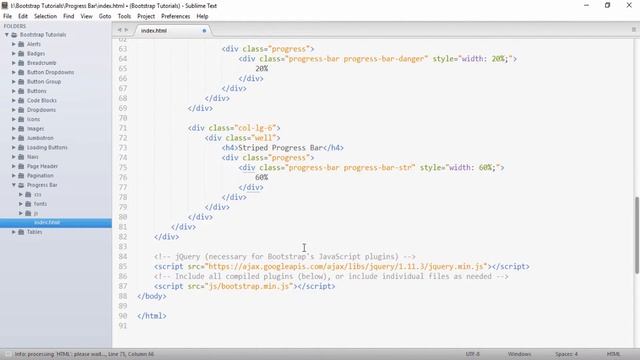This screenshot has height=360, width=640.
Task: Open the Find menu
Action: click(x=69, y=16)
